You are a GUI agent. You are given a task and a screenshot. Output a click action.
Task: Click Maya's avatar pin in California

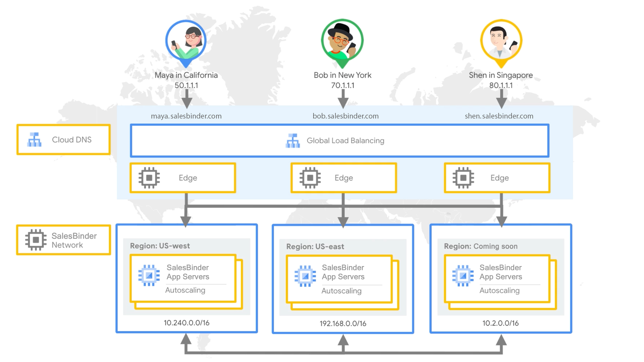point(186,42)
